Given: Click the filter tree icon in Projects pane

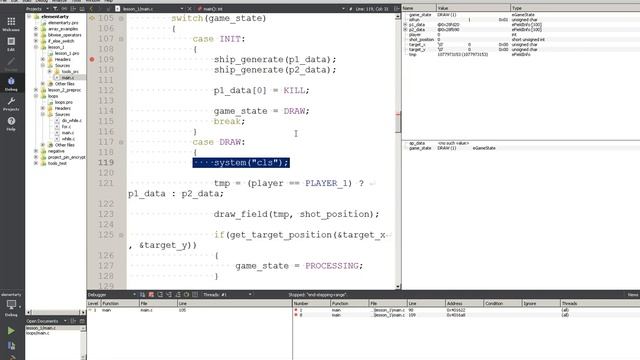Looking at the screenshot, I should [x=56, y=9].
